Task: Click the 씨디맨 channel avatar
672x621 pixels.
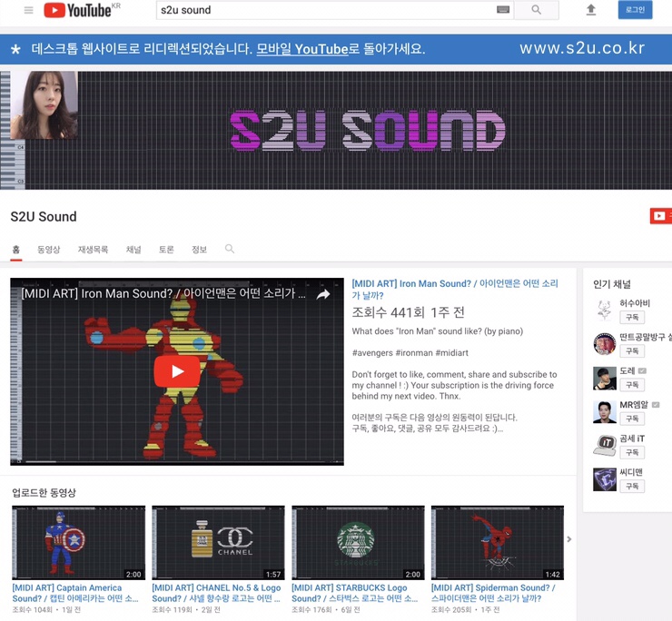Action: [604, 479]
